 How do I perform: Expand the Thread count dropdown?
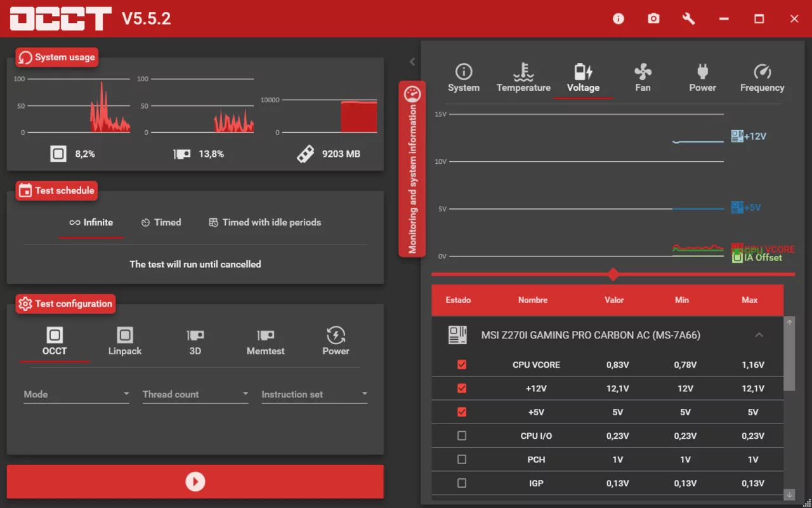(195, 394)
